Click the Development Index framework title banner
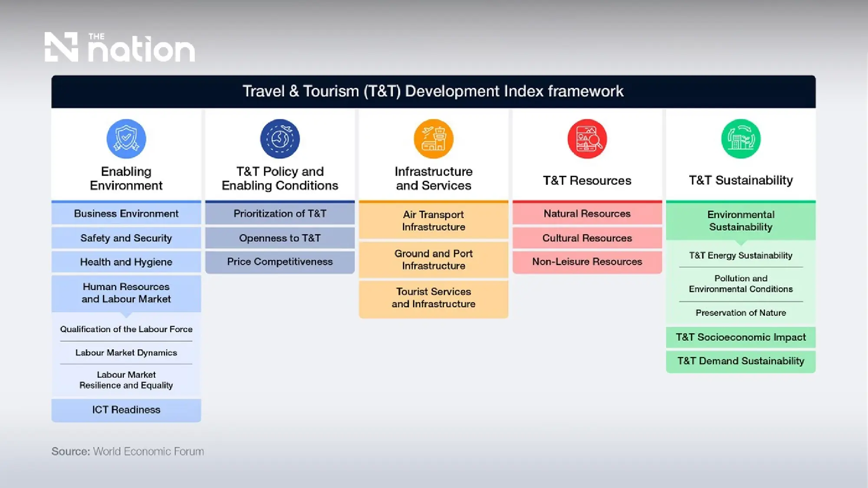This screenshot has height=488, width=868. (x=434, y=92)
